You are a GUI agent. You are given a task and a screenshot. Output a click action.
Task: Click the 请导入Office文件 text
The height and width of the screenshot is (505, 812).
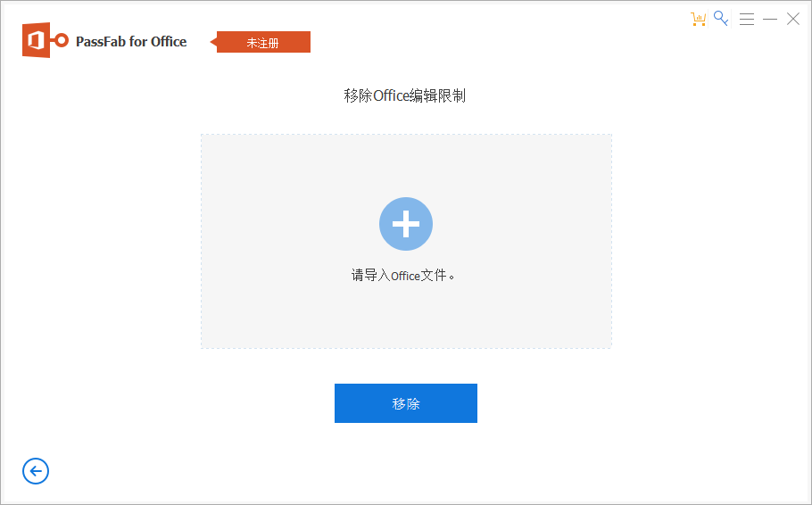click(x=402, y=275)
